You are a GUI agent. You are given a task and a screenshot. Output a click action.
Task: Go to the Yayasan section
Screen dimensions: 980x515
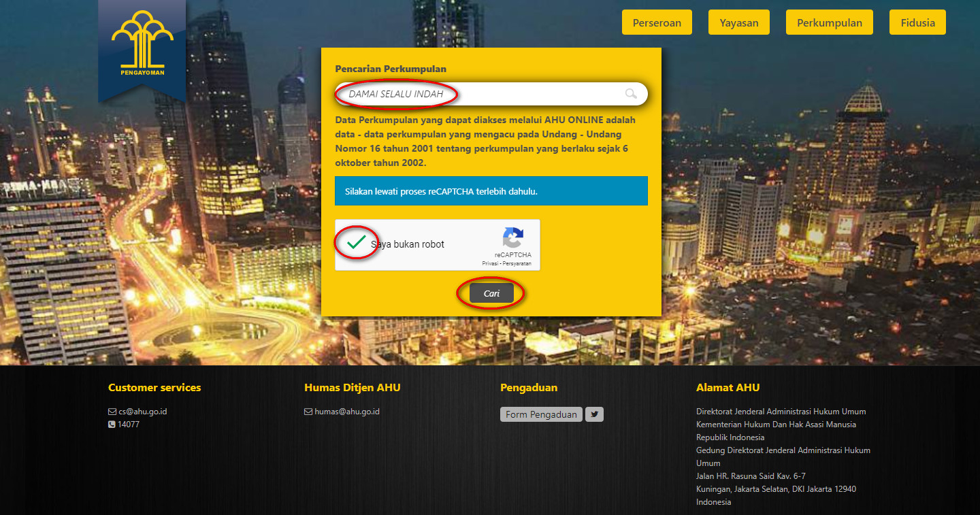click(738, 22)
